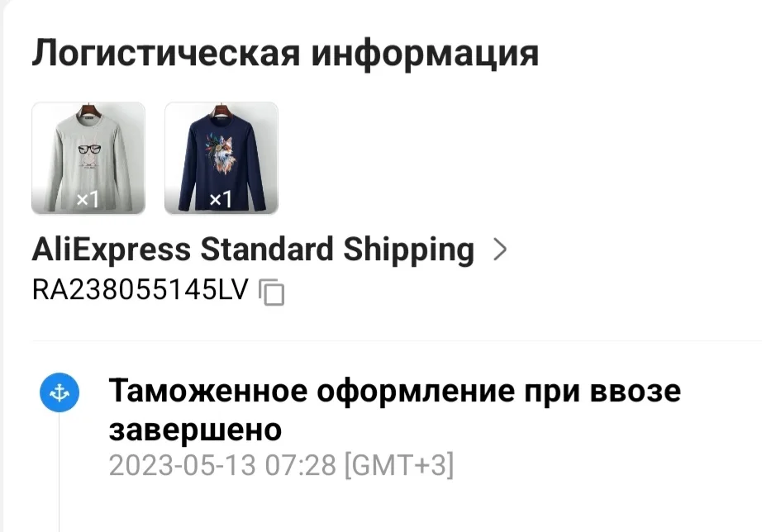This screenshot has height=532, width=762.
Task: Click the hanger above the navy sweatshirt
Action: coord(221,110)
